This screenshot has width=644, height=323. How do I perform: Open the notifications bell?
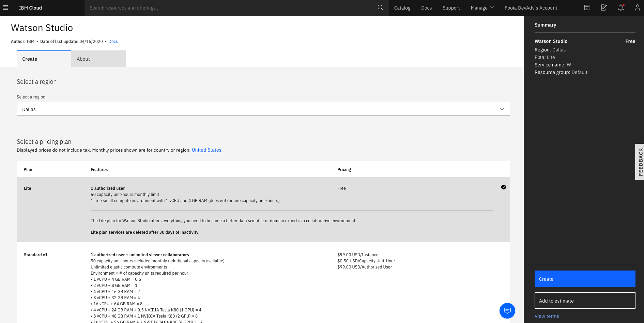[621, 7]
